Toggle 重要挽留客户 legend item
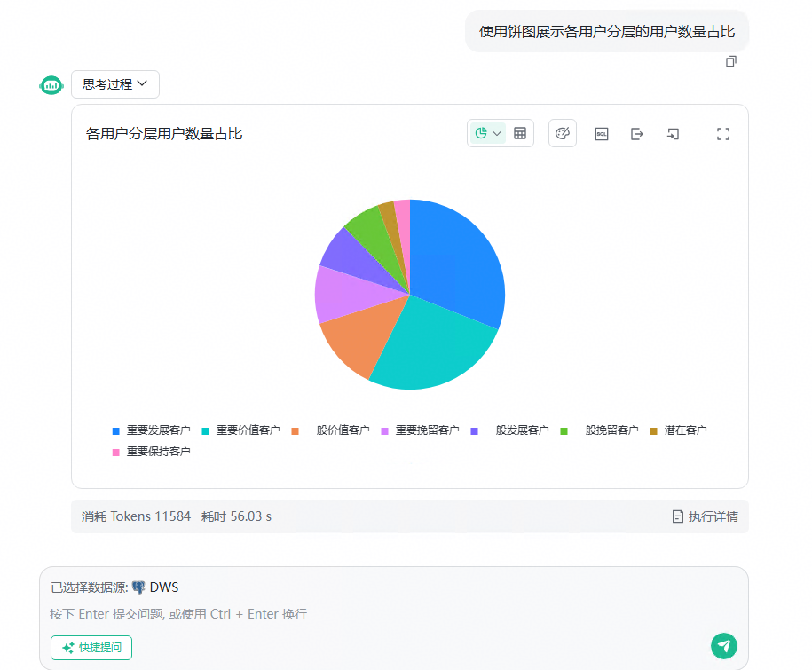The height and width of the screenshot is (670, 812). pyautogui.click(x=420, y=430)
